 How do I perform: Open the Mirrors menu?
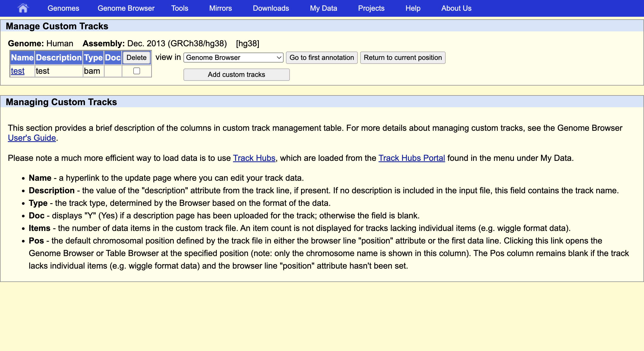coord(220,8)
